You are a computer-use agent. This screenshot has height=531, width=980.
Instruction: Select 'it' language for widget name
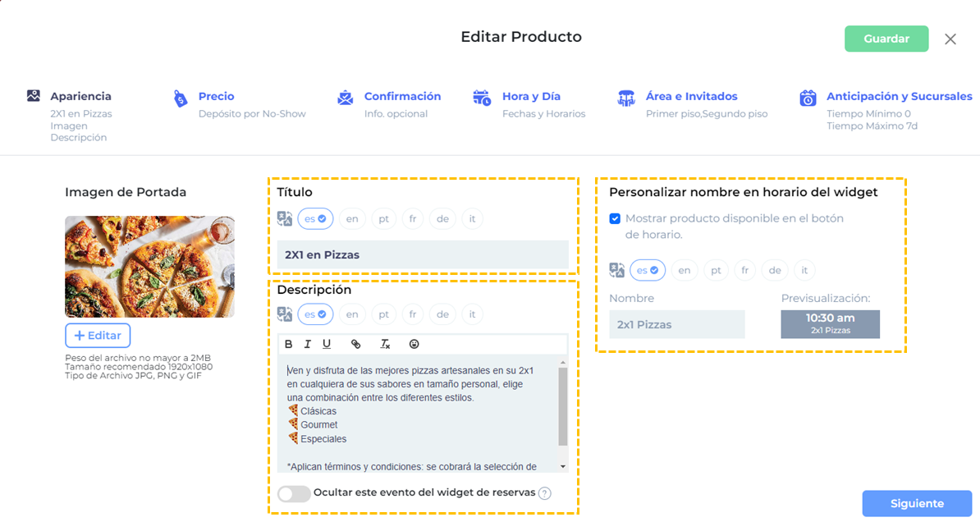pyautogui.click(x=804, y=271)
